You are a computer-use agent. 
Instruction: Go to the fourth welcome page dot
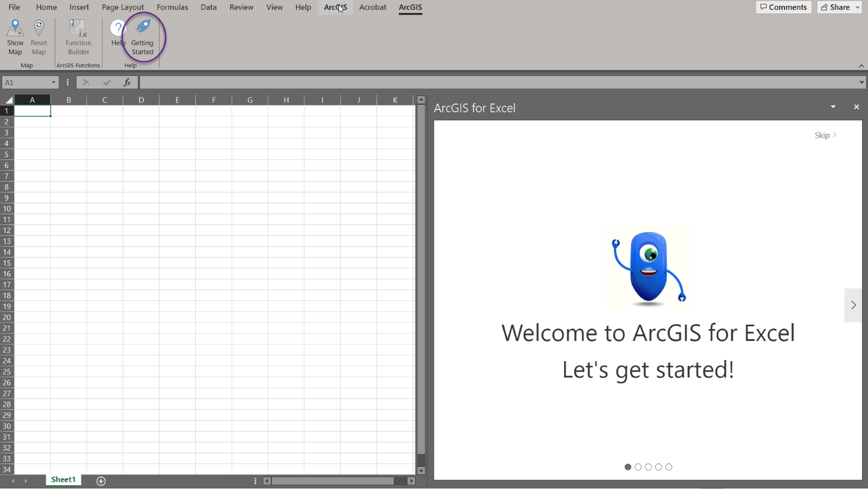click(659, 467)
